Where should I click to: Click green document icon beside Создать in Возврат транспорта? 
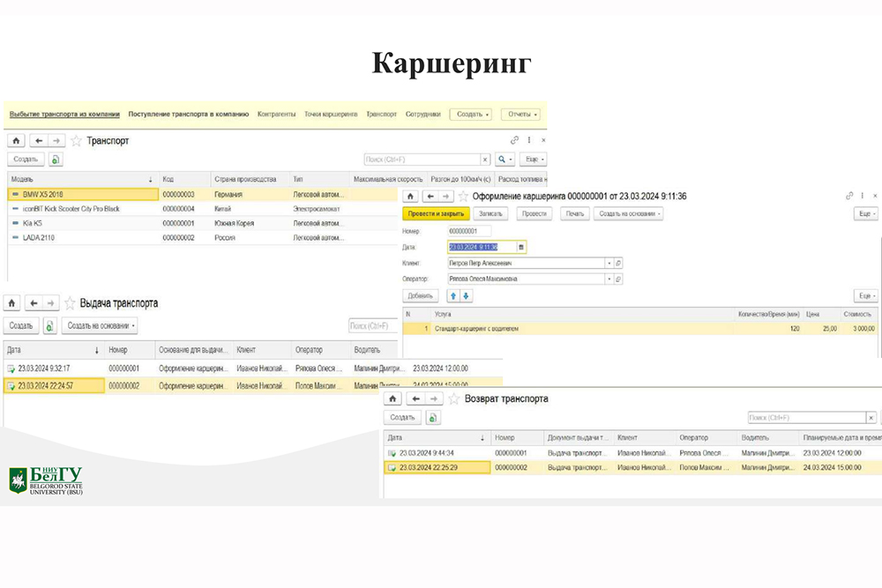point(433,418)
